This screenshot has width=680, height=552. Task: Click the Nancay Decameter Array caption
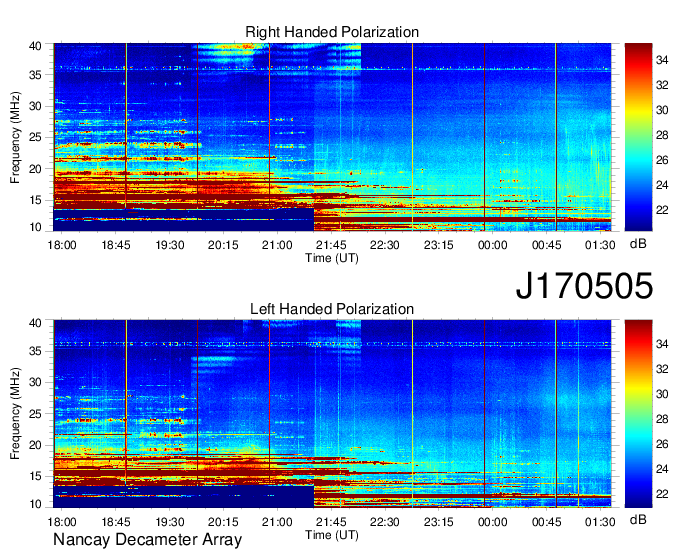click(147, 540)
